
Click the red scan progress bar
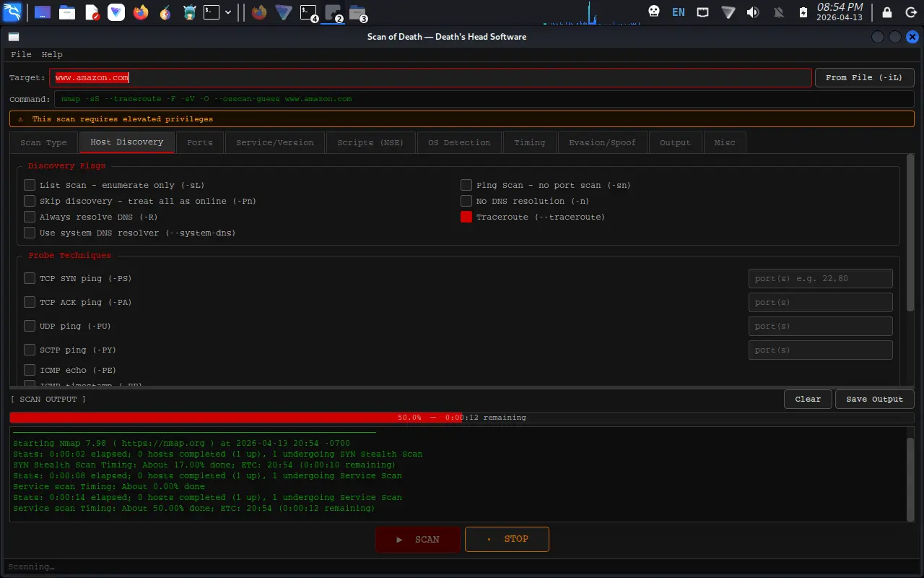click(462, 418)
